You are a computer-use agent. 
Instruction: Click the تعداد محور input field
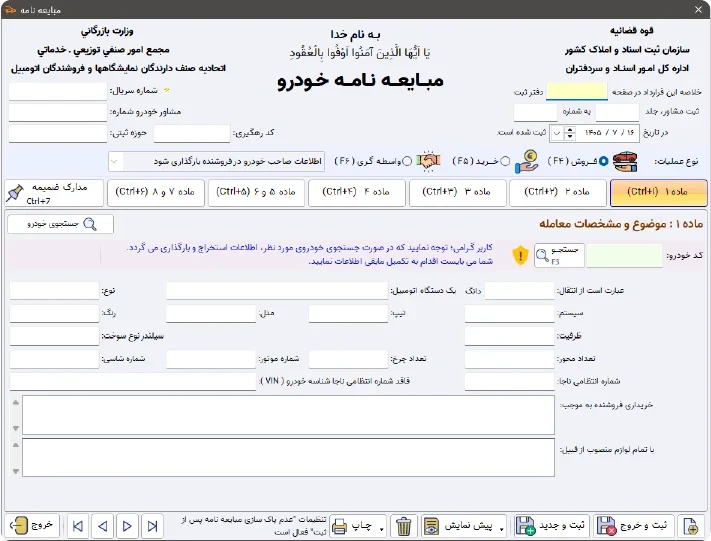tap(510, 359)
